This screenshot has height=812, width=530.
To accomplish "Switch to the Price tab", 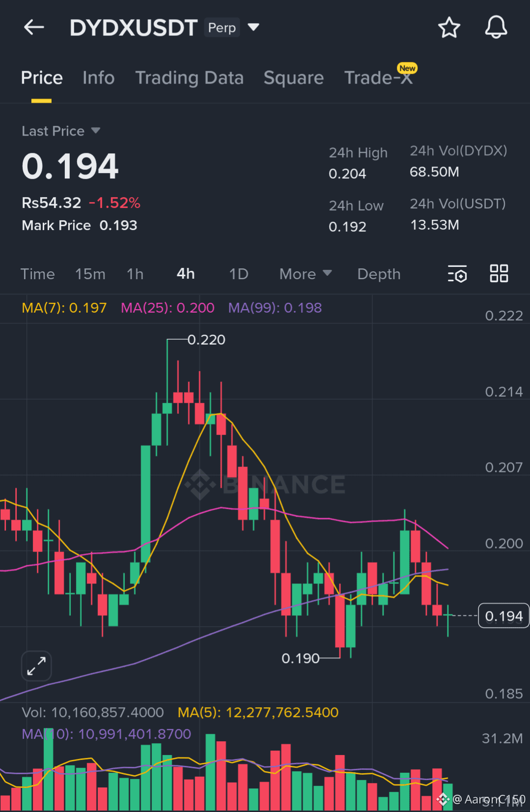I will [42, 78].
